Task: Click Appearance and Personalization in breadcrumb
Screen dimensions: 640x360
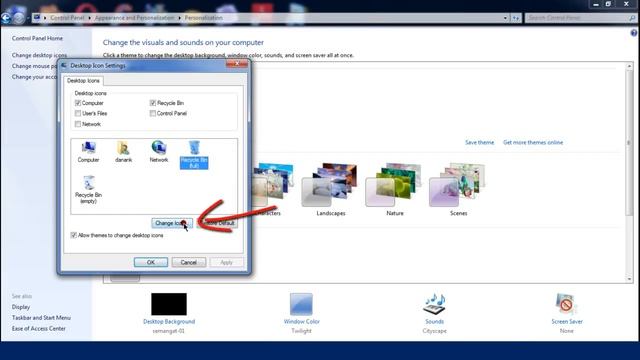Action: (x=134, y=18)
